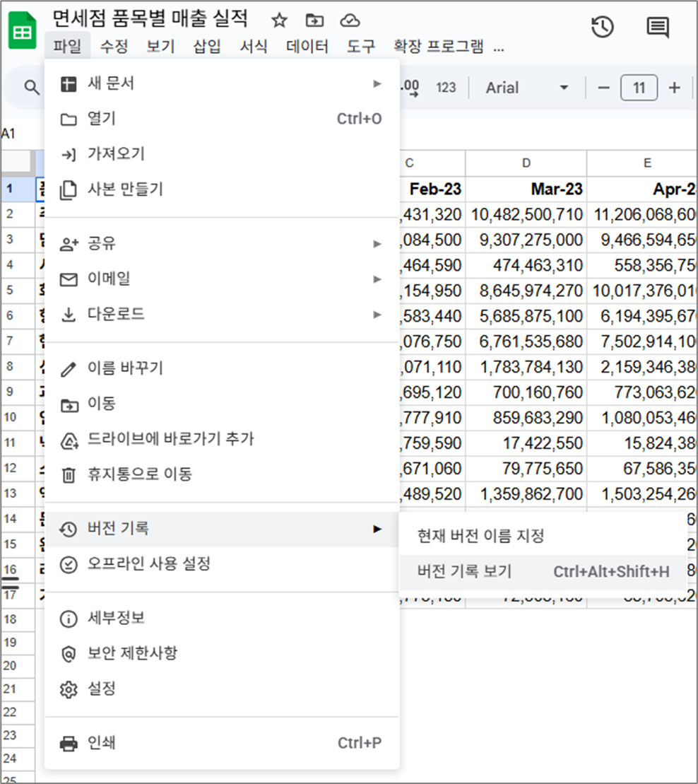
Task: Select 휴지통으로 이동
Action: coord(222,474)
